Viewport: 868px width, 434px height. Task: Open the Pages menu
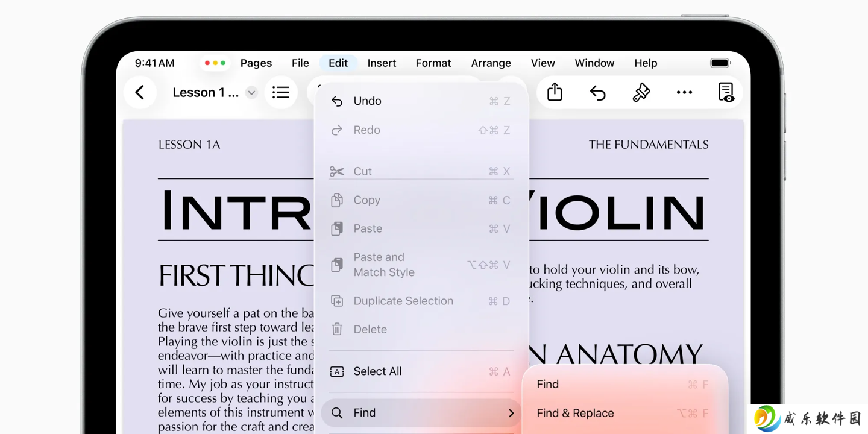(256, 63)
